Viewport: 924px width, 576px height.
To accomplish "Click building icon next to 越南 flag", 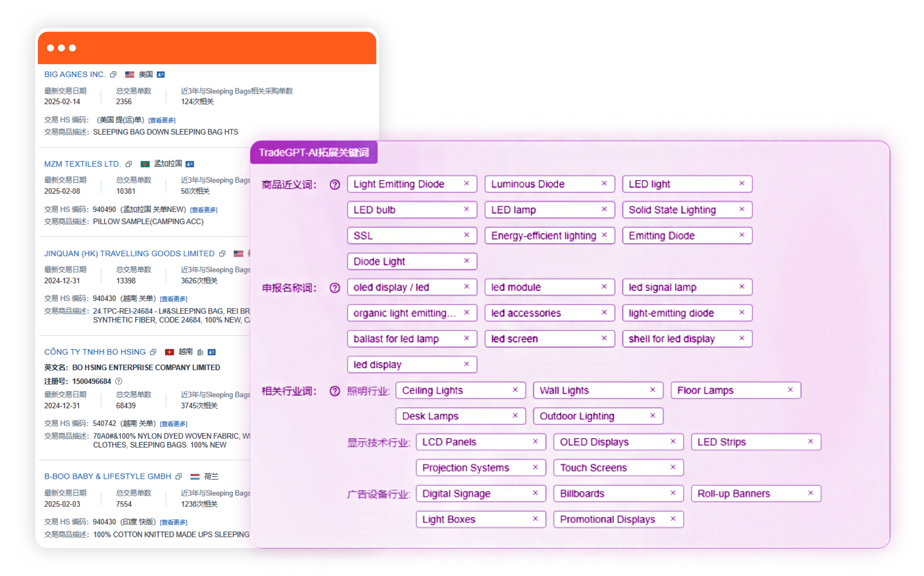I will click(x=200, y=352).
